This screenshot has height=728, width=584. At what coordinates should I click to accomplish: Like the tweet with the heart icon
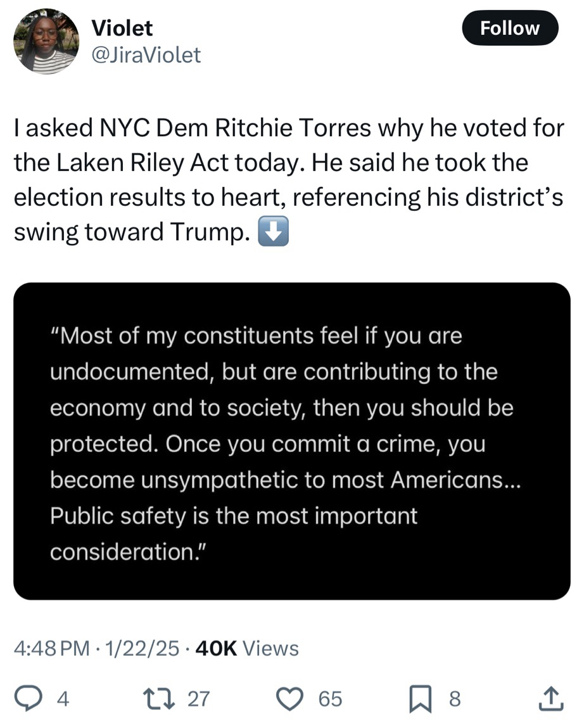(293, 698)
